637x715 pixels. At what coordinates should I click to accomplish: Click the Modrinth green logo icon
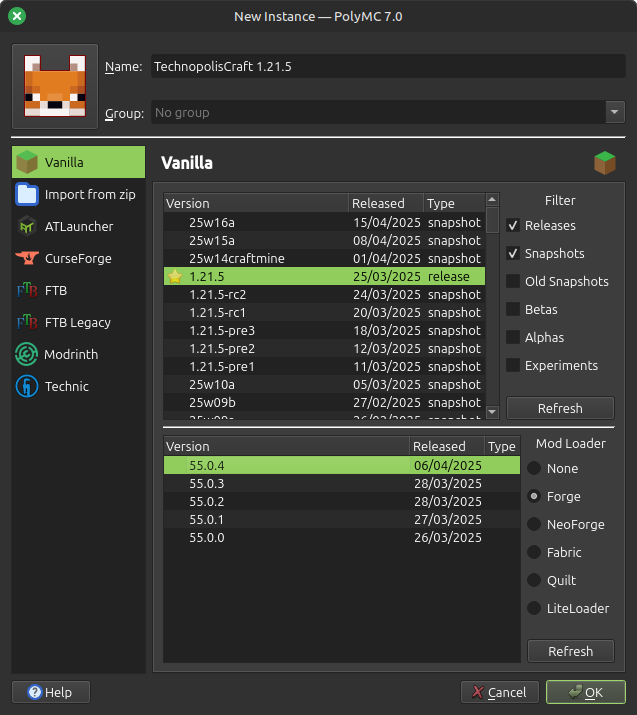coord(26,354)
